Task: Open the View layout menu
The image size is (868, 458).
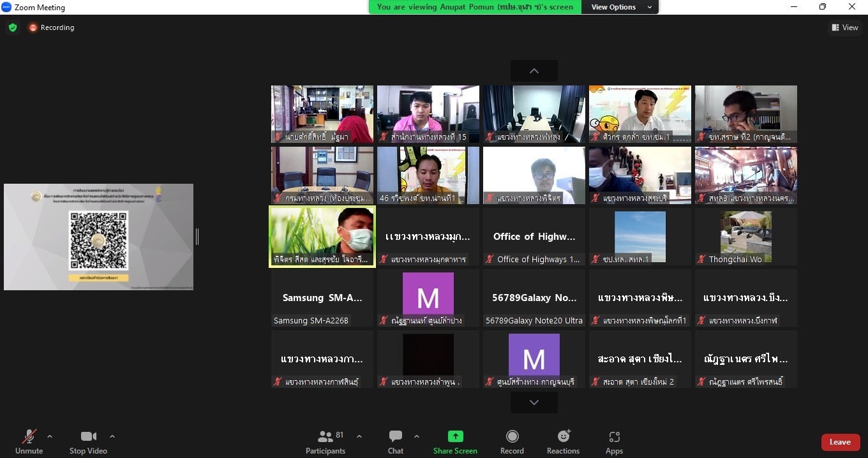Action: (844, 27)
